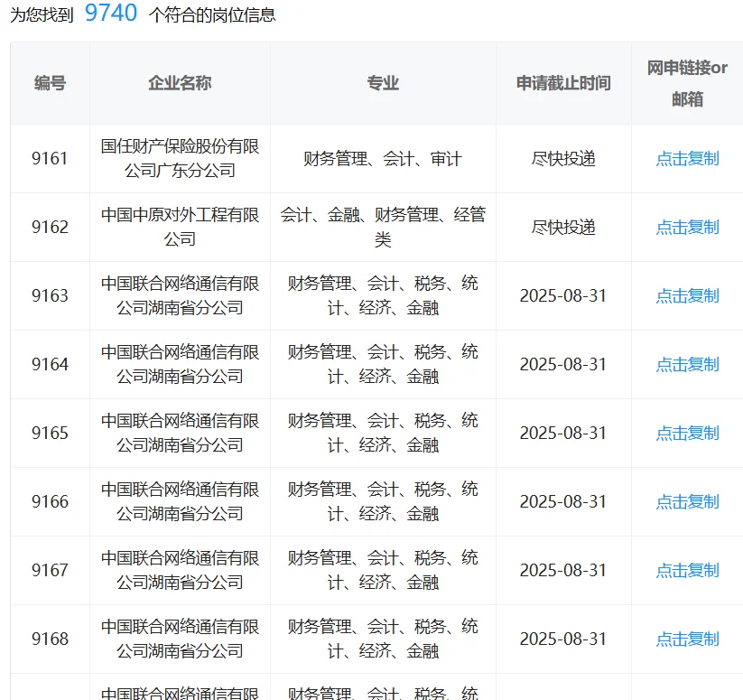The image size is (743, 700).
Task: Click deadline 2025-08-31 in row 9163
Action: tap(563, 295)
